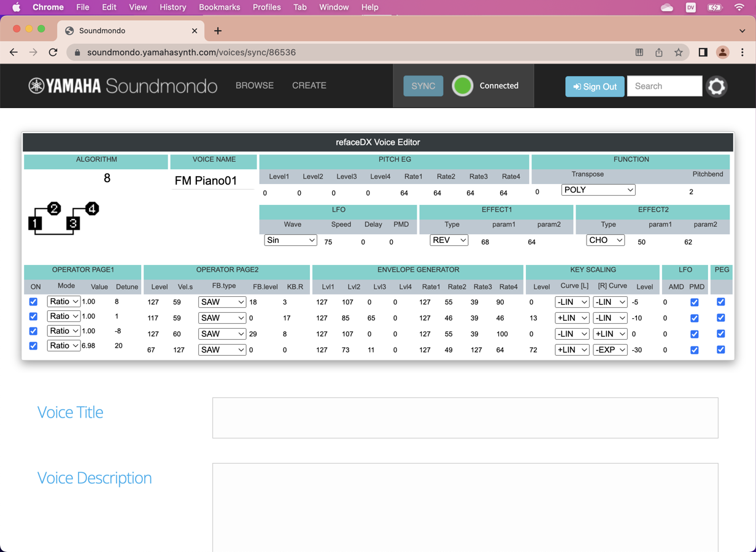Toggle LFO PMD checkbox for operator 2
This screenshot has height=552, width=756.
pyautogui.click(x=694, y=318)
